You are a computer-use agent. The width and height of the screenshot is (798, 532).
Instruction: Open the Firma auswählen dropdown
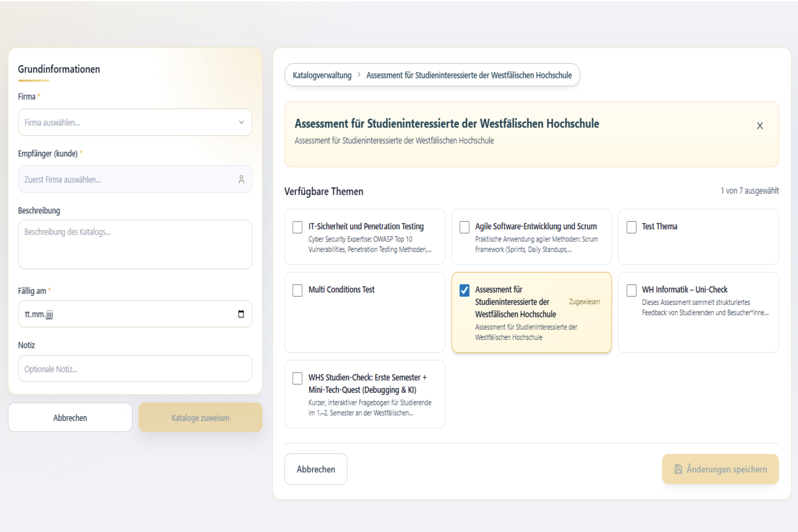tap(128, 123)
